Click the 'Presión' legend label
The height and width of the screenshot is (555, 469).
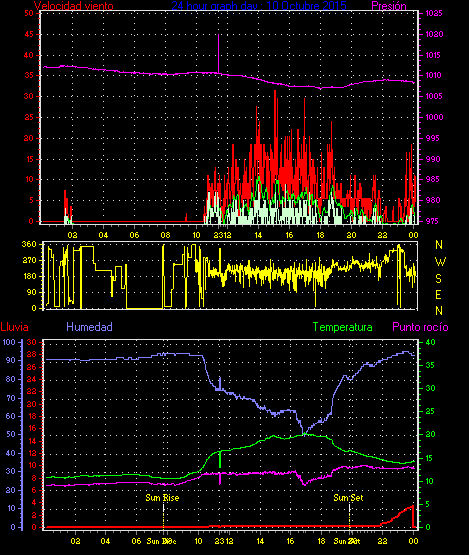pyautogui.click(x=389, y=6)
